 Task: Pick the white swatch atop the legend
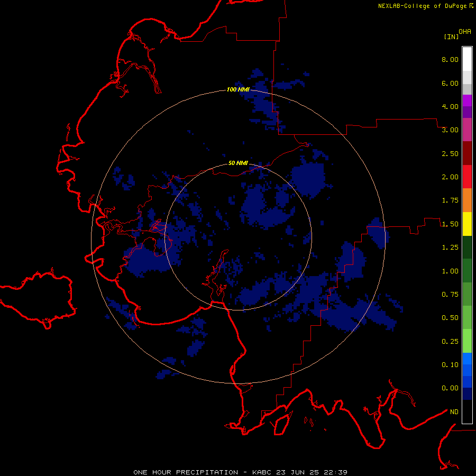point(467,59)
